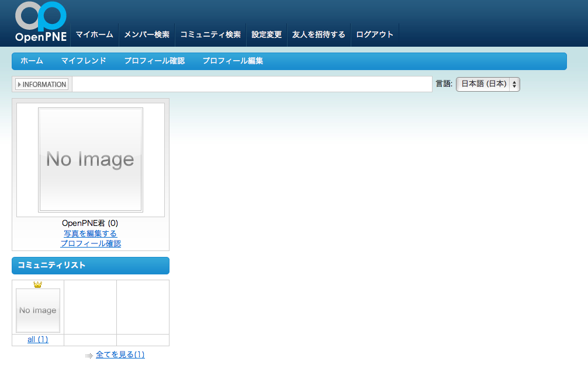This screenshot has height=369, width=588.
Task: Go to メンバー検索 in header
Action: (147, 34)
